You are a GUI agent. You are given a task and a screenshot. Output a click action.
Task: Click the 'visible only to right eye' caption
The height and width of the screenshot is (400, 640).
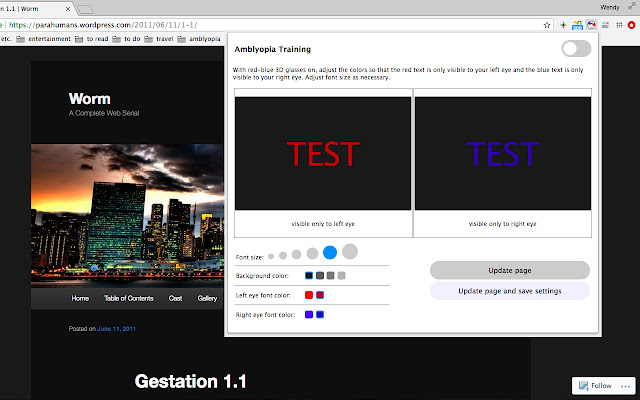tap(502, 224)
